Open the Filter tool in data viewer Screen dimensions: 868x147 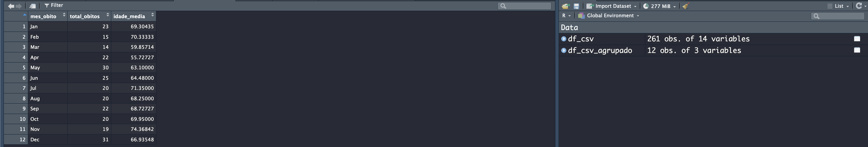point(54,5)
